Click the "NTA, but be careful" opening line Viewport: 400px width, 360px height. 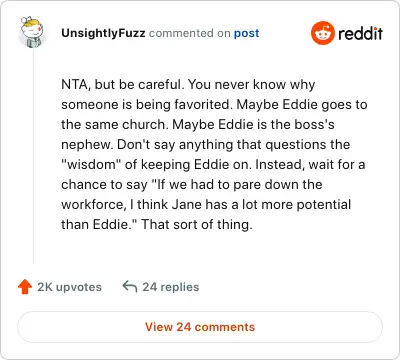[x=123, y=84]
